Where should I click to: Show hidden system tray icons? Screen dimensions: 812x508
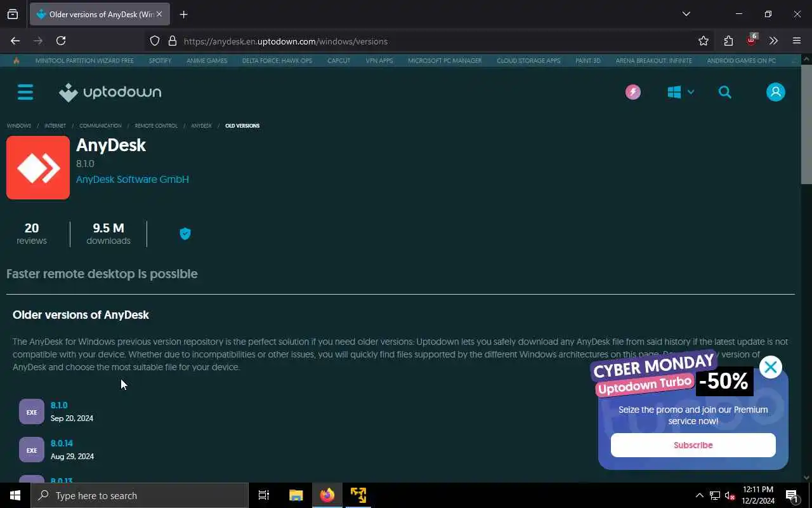(x=699, y=495)
